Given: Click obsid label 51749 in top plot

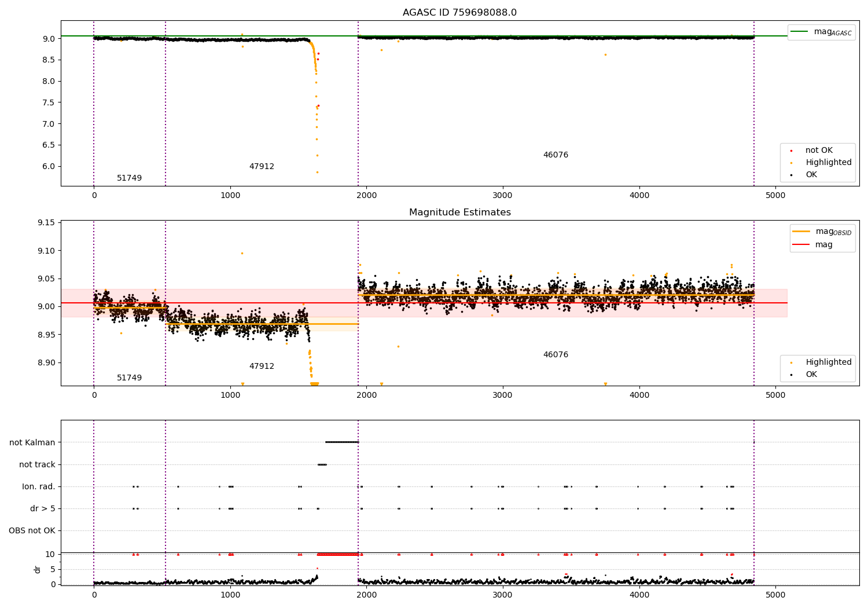Looking at the screenshot, I should tap(129, 178).
